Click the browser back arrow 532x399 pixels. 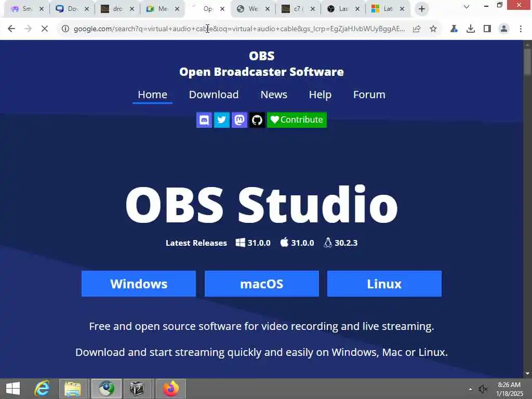pyautogui.click(x=11, y=29)
